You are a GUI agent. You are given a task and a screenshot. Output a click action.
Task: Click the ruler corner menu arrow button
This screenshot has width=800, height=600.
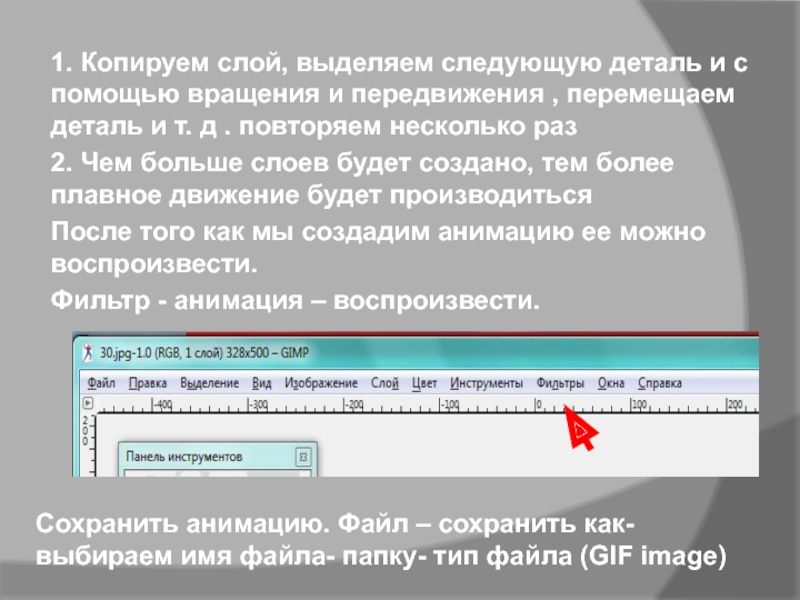point(88,403)
